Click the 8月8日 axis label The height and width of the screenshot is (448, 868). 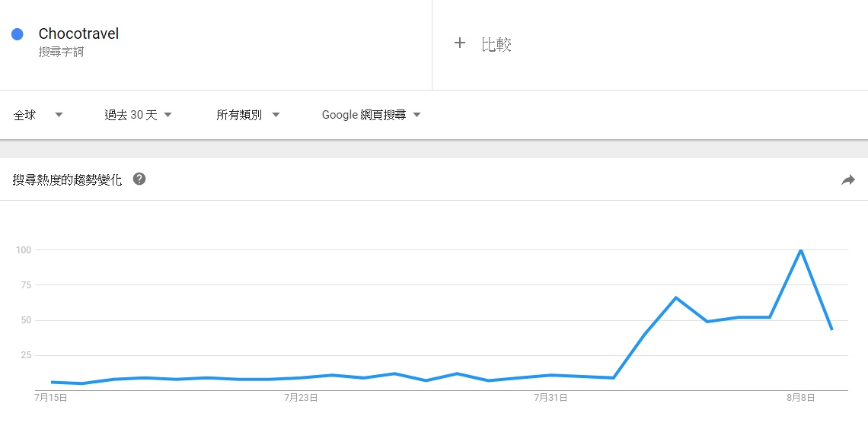tap(800, 398)
